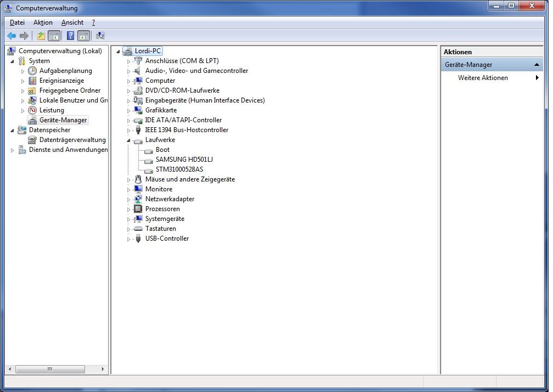Collapse the Lordi-PC root node
This screenshot has width=553, height=392.
pyautogui.click(x=118, y=52)
